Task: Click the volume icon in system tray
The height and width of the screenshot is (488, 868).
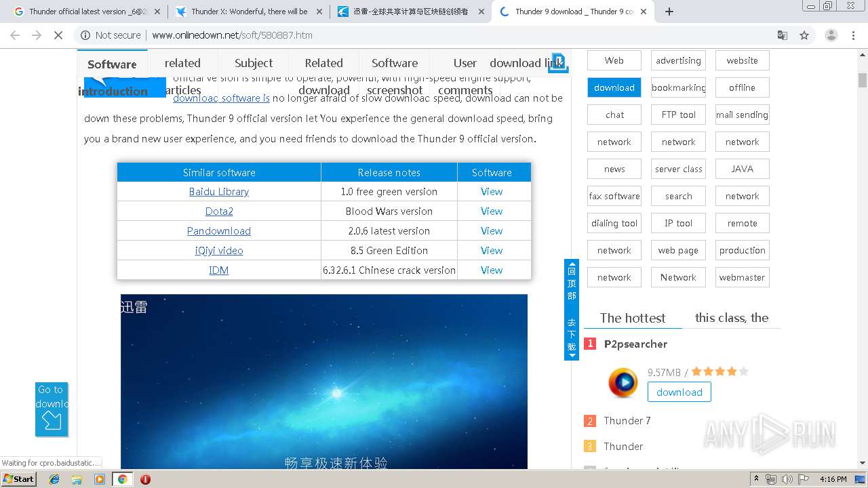Action: pos(787,479)
